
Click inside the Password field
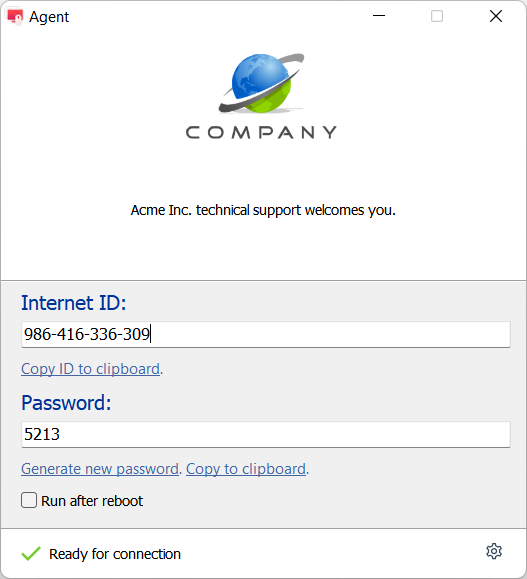point(266,434)
